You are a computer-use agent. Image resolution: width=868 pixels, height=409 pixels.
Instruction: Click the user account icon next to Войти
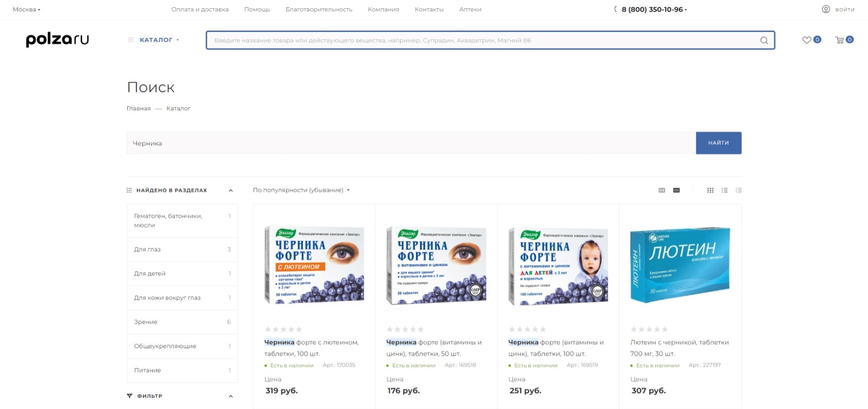point(826,9)
